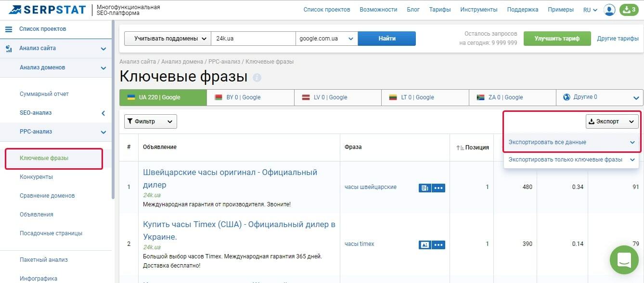This screenshot has width=644, height=283.
Task: Open Объявления in the sidebar
Action: click(x=37, y=215)
